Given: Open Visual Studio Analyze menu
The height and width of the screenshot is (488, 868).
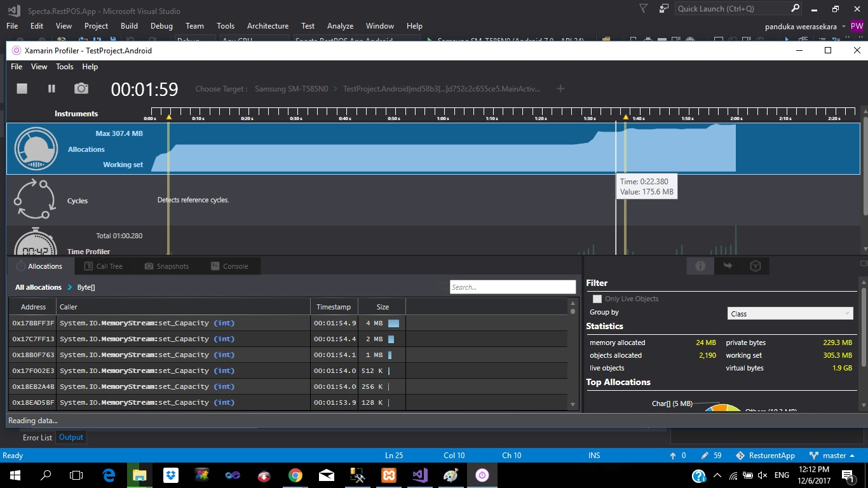Looking at the screenshot, I should [340, 26].
